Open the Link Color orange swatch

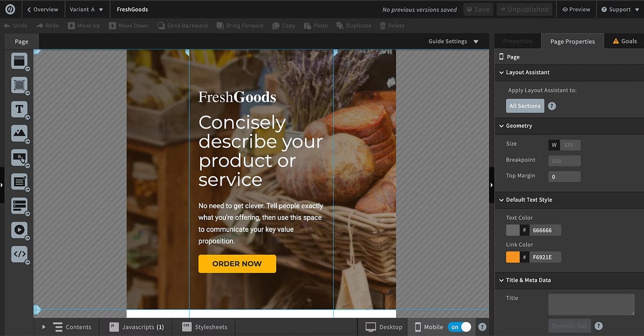513,257
